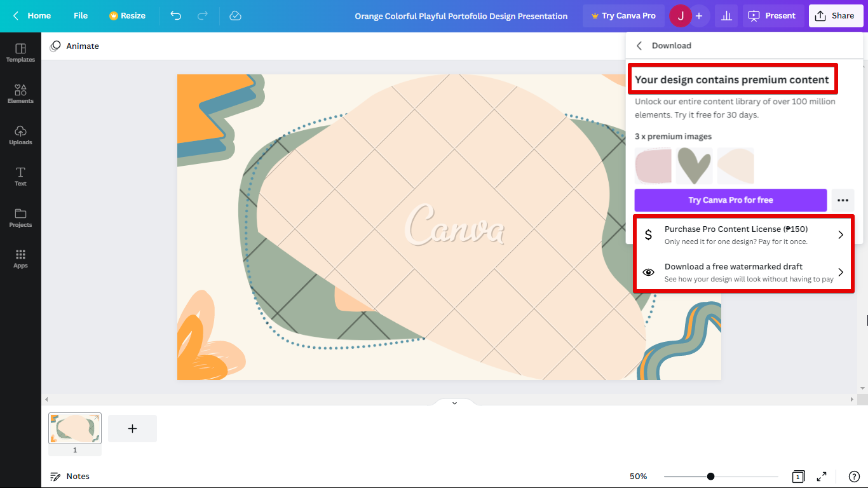Toggle the Notes panel
The width and height of the screenshot is (868, 488).
point(70,477)
